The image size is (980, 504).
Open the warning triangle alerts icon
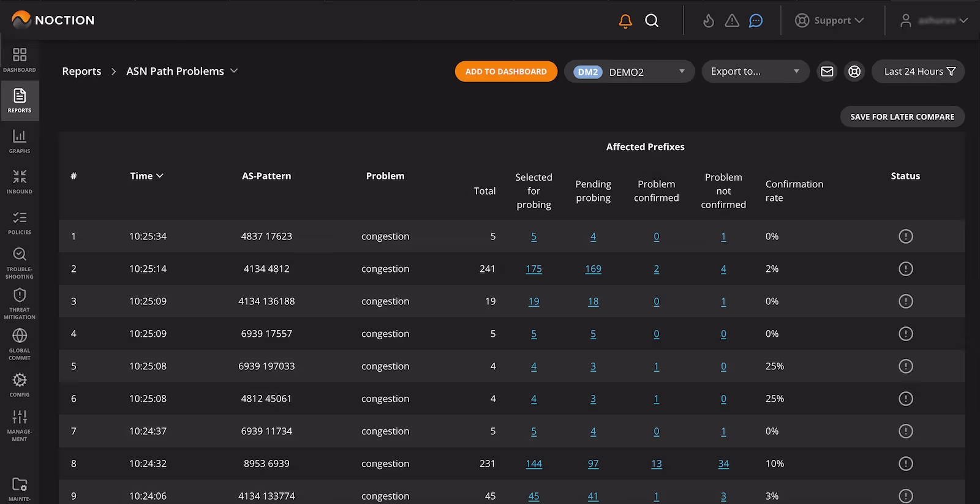[732, 21]
